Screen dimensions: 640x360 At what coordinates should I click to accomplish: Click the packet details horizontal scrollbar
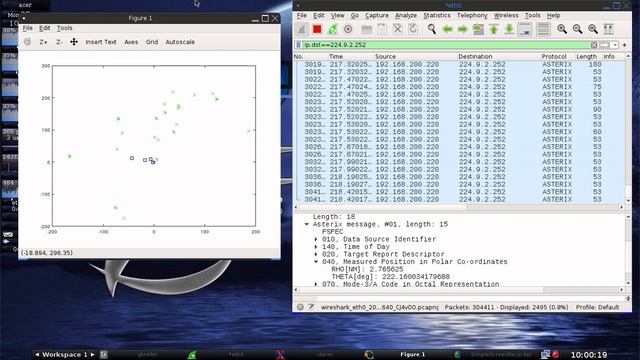click(x=459, y=290)
